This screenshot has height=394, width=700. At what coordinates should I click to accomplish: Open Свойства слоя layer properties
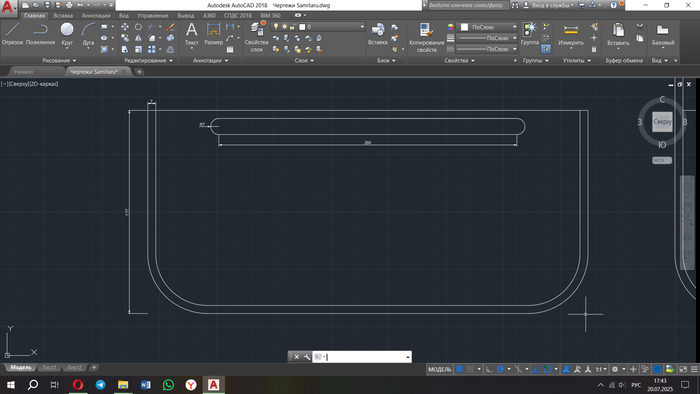point(256,37)
